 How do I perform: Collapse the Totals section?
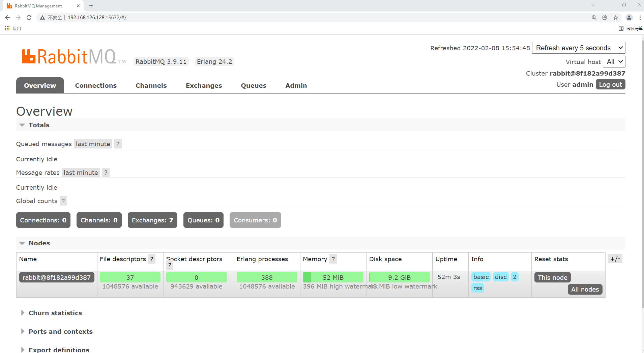22,125
